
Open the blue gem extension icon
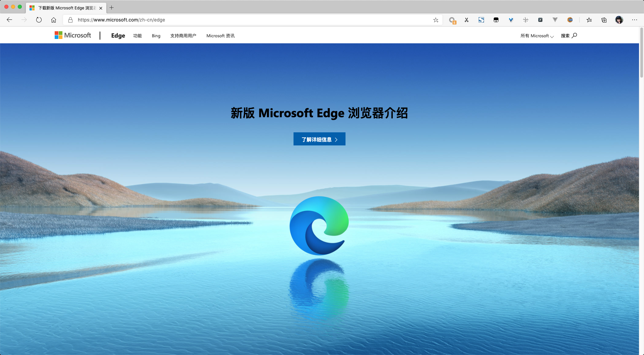click(x=511, y=20)
